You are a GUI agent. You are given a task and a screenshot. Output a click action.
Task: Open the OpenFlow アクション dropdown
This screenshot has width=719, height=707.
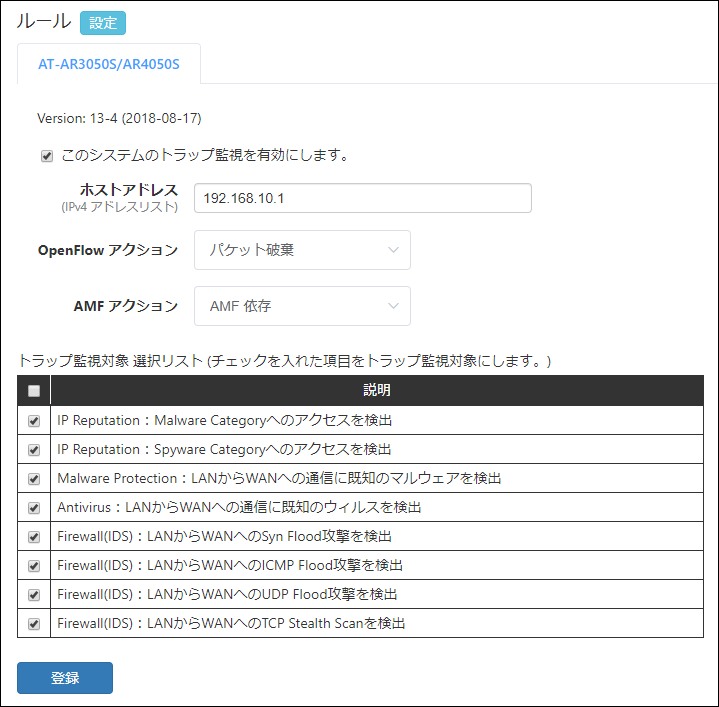[302, 250]
